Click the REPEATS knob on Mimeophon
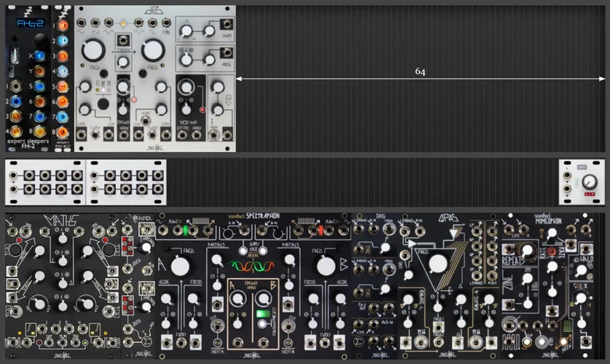This screenshot has height=364, width=610. pos(527,251)
